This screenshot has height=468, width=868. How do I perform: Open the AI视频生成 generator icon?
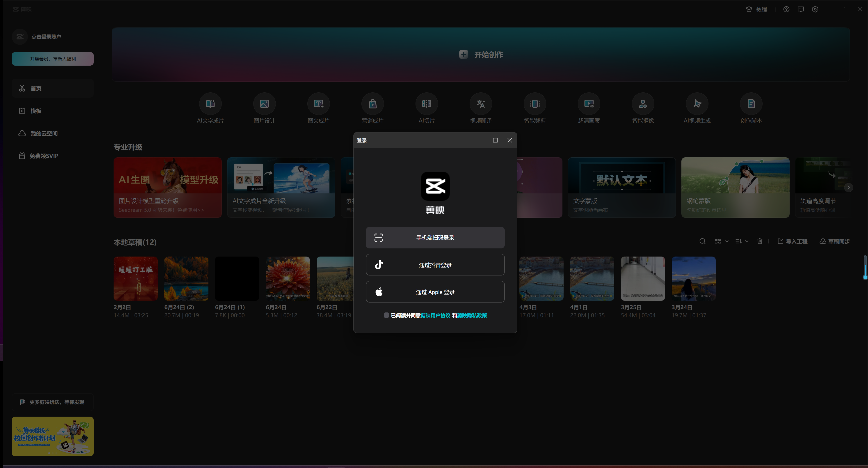point(697,104)
